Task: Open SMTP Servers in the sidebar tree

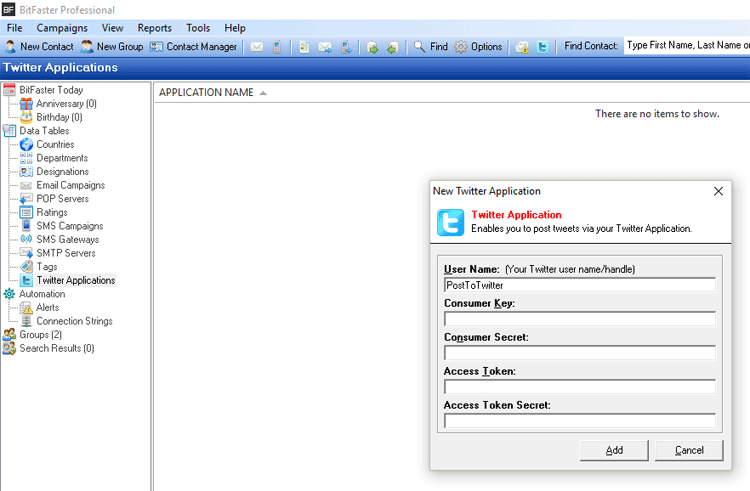Action: (x=66, y=253)
